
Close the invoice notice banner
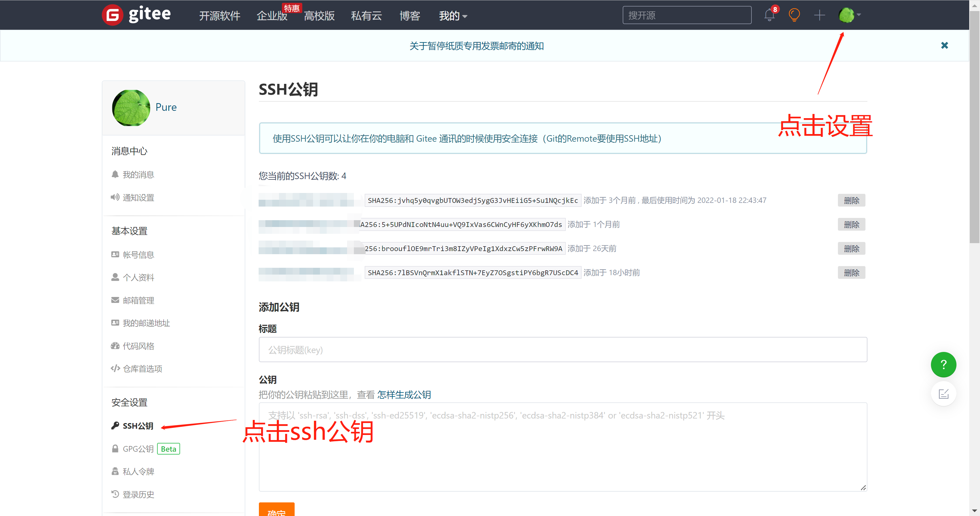pos(944,45)
